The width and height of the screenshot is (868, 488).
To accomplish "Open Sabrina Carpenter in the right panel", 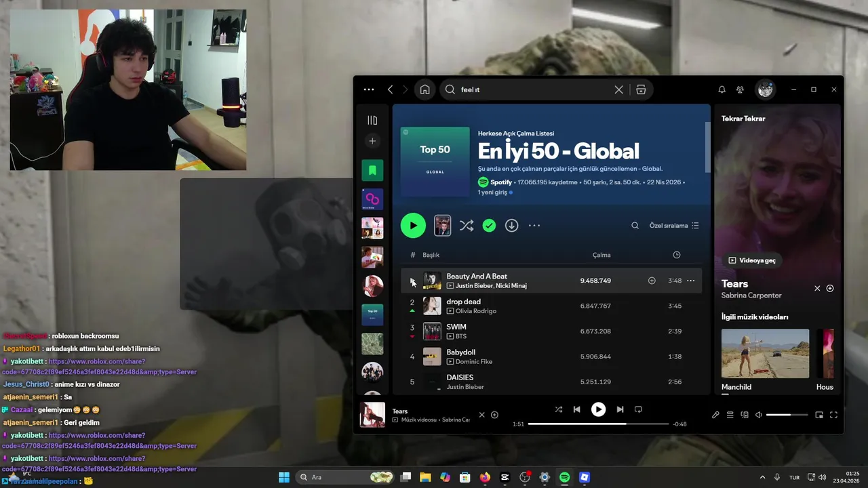I will [751, 296].
